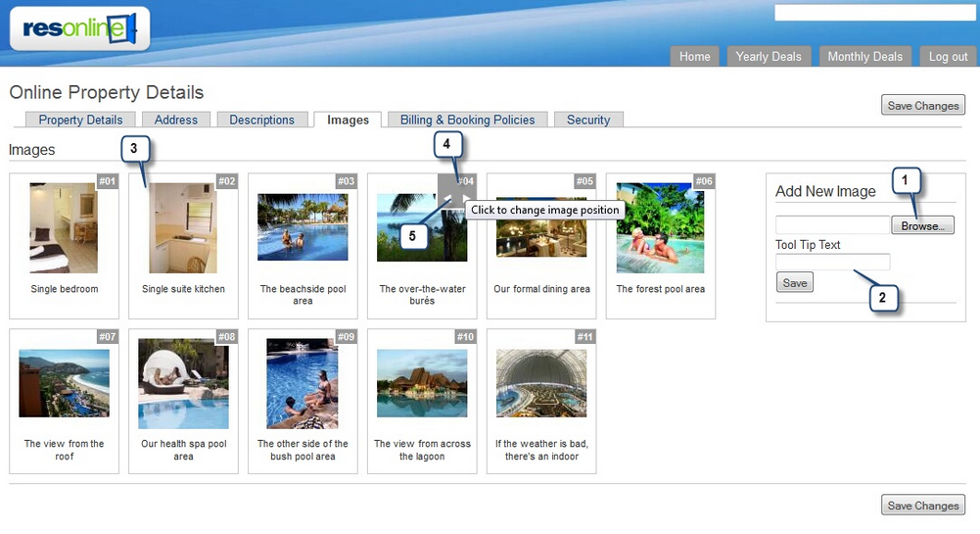The height and width of the screenshot is (534, 980).
Task: Click the image file path field
Action: pyautogui.click(x=832, y=225)
